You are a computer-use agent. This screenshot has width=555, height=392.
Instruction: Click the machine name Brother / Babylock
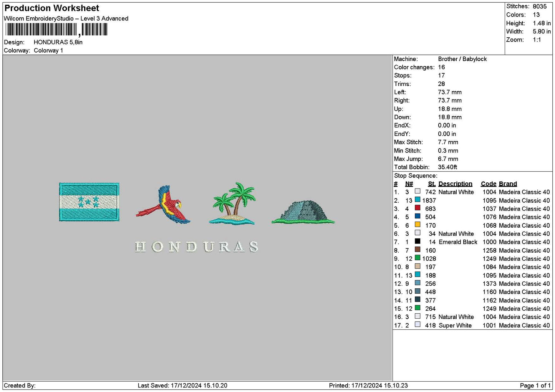click(462, 59)
